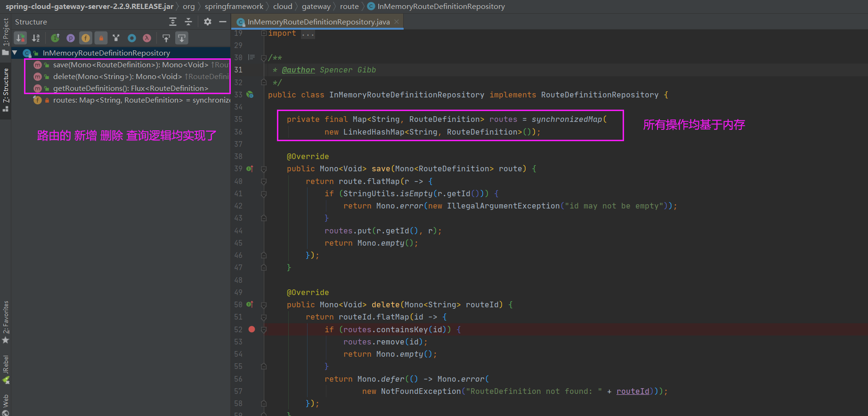Viewport: 868px width, 416px height.
Task: Click method icon beside save in Structure
Action: [x=38, y=65]
